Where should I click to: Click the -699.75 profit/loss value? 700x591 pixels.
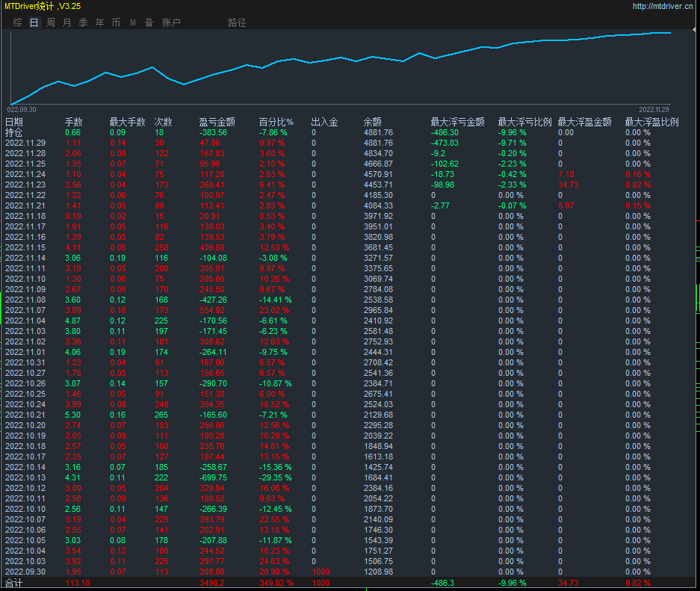(213, 477)
